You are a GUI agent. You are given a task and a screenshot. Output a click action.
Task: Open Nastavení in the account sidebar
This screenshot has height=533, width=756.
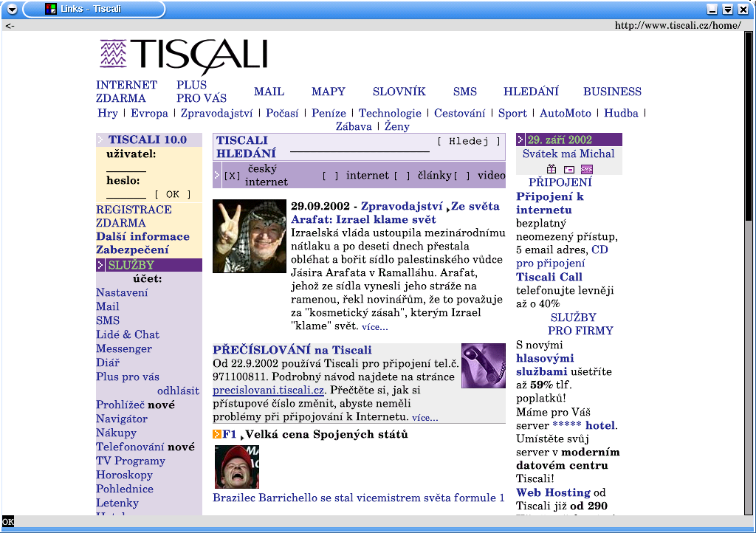122,292
